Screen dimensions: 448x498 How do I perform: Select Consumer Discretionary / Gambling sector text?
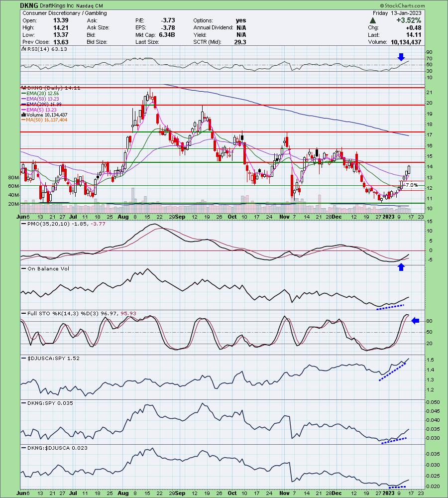(x=64, y=13)
